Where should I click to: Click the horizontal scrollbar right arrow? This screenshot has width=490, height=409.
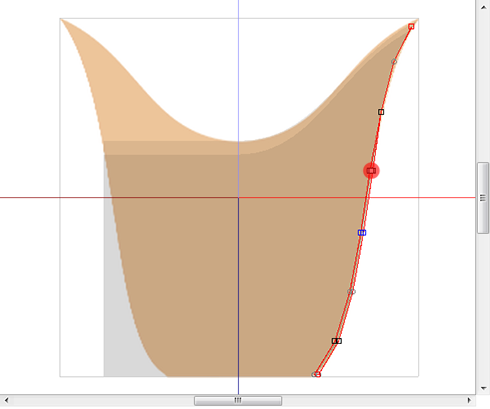click(x=469, y=400)
